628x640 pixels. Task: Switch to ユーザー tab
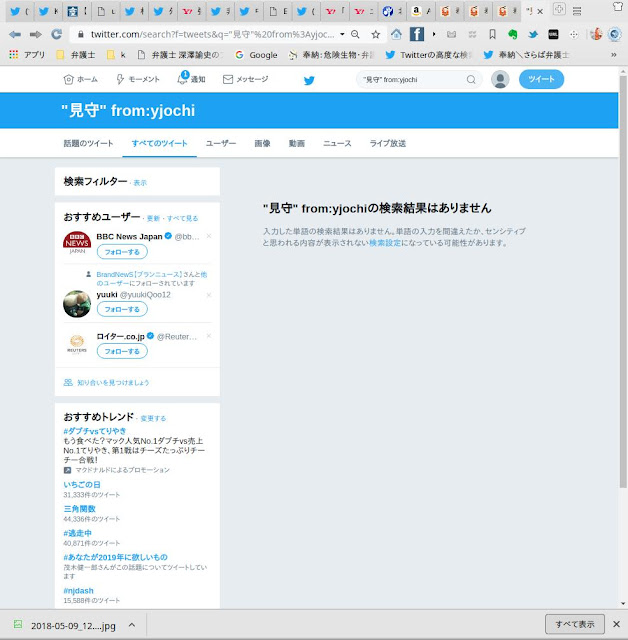pyautogui.click(x=221, y=143)
